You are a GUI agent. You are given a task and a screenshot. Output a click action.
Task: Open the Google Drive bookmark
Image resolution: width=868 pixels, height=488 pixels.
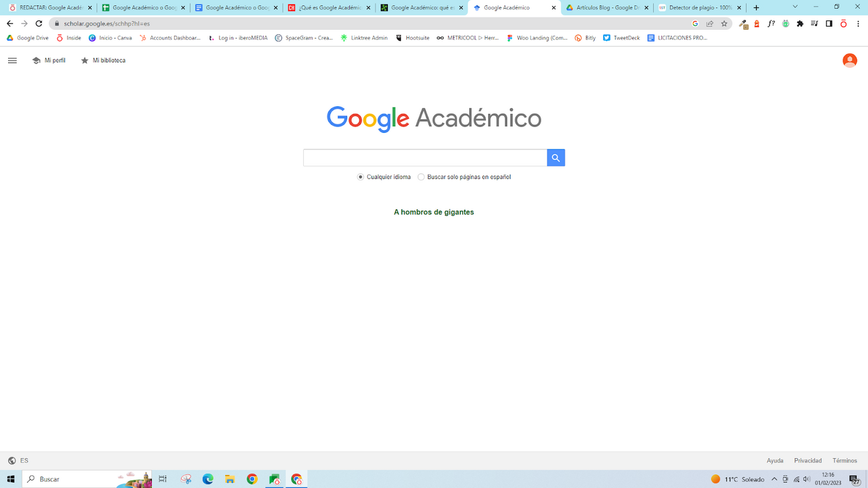click(x=27, y=38)
